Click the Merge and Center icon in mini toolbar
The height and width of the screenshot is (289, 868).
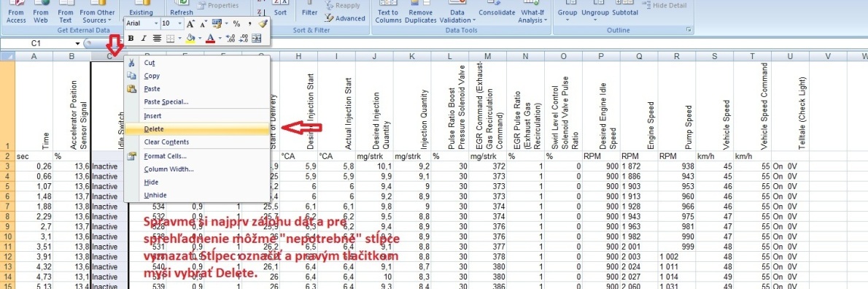pos(256,38)
